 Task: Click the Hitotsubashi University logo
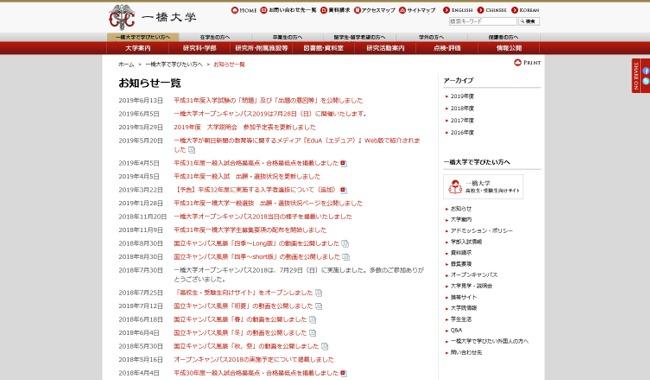point(152,17)
